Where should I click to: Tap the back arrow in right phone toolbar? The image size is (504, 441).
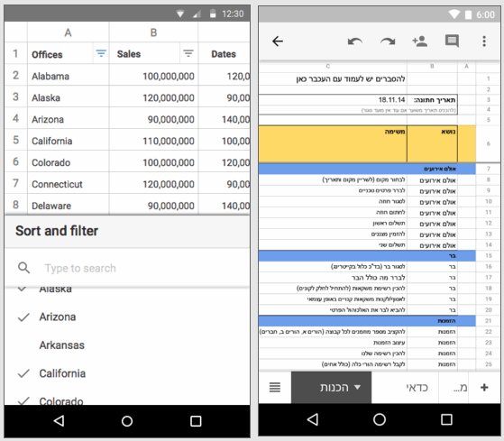[x=278, y=41]
